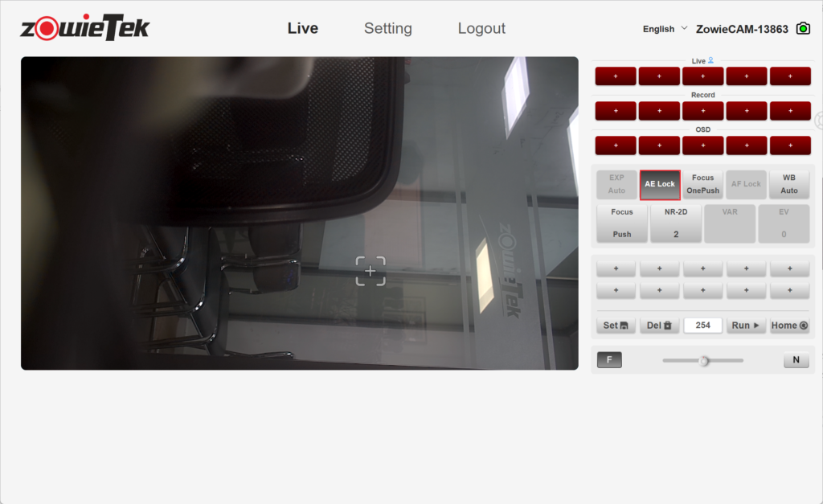Return camera to Home position
Image resolution: width=823 pixels, height=504 pixels.
point(789,326)
